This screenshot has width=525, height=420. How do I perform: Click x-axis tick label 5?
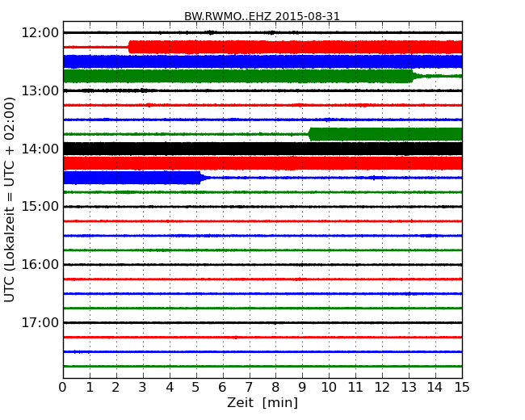pos(196,388)
